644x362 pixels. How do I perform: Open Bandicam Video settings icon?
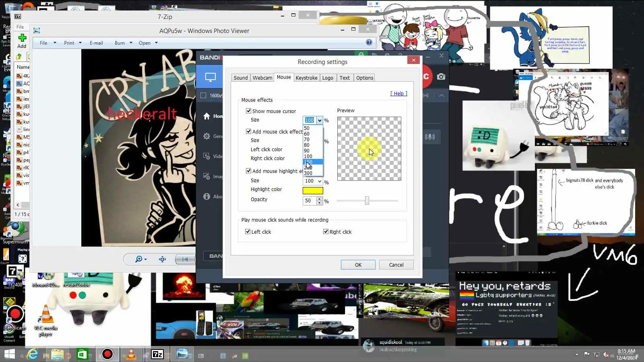coord(206,156)
